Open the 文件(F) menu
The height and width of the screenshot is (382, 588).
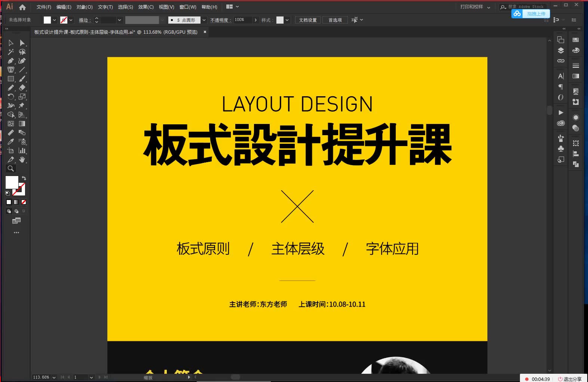pos(44,7)
